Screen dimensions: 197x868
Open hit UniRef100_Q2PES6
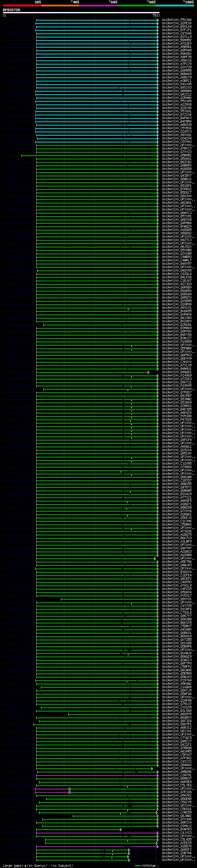click(177, 23)
